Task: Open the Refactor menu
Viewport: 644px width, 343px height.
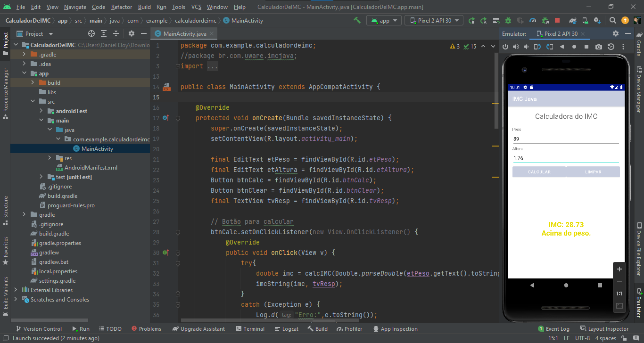Action: [121, 7]
